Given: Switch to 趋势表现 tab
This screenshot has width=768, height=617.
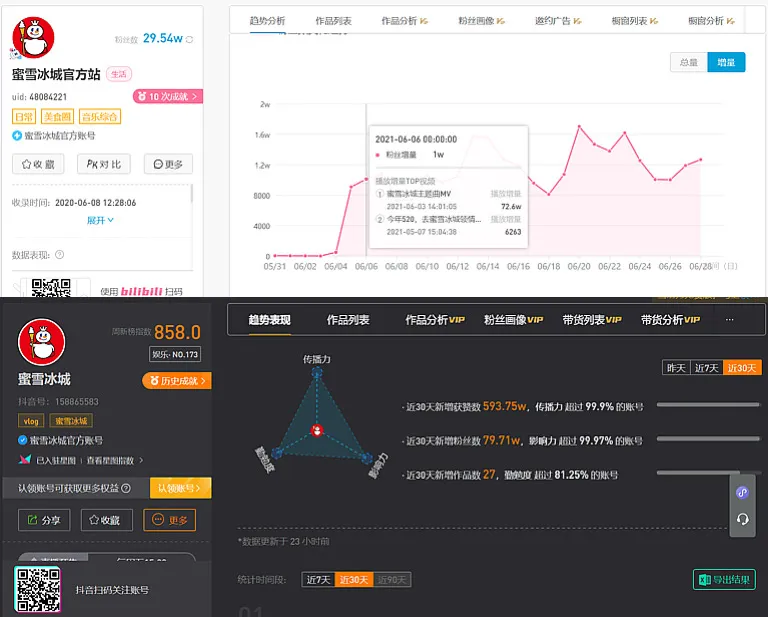Looking at the screenshot, I should [269, 320].
